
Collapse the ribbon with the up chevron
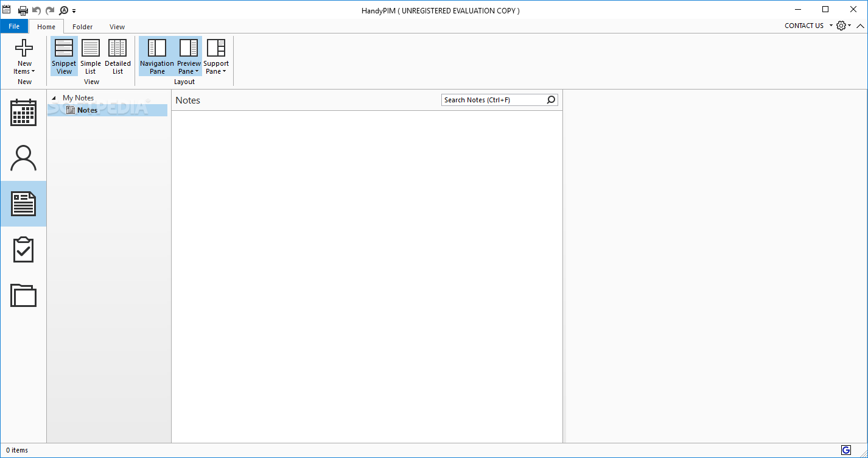click(x=860, y=26)
